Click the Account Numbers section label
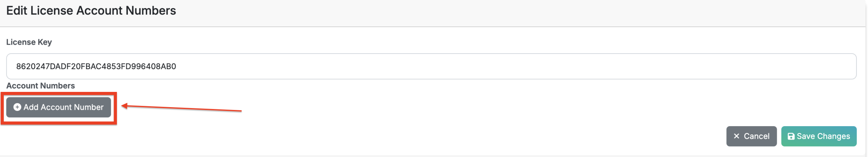868x157 pixels. [41, 86]
